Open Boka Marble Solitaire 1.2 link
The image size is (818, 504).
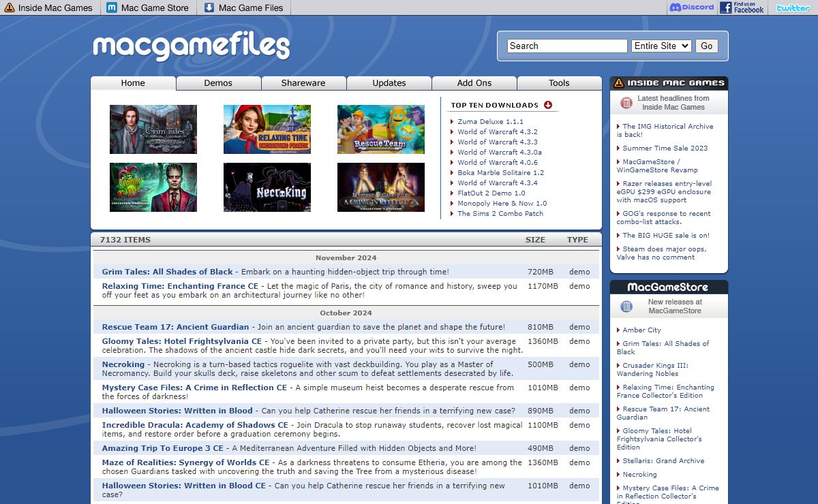pos(501,172)
